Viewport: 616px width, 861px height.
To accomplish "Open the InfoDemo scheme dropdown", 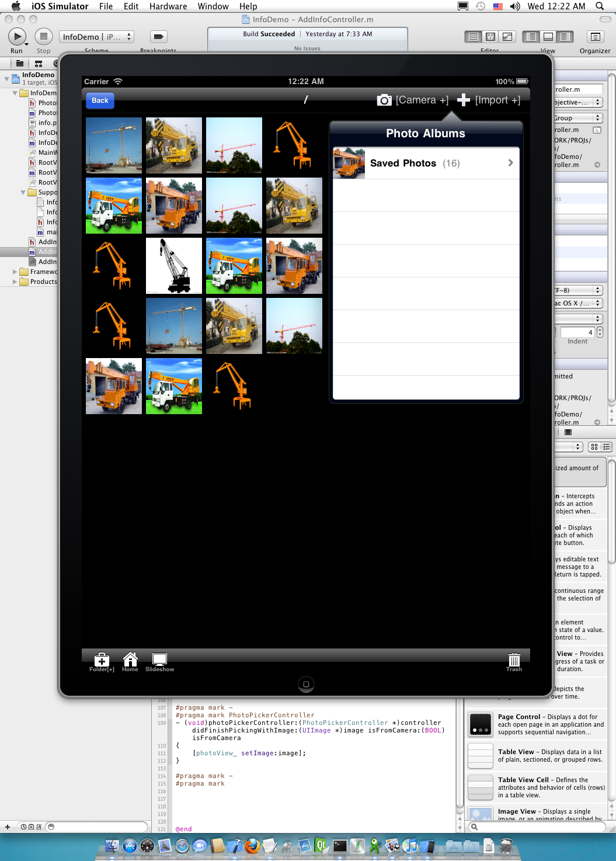I will 96,37.
